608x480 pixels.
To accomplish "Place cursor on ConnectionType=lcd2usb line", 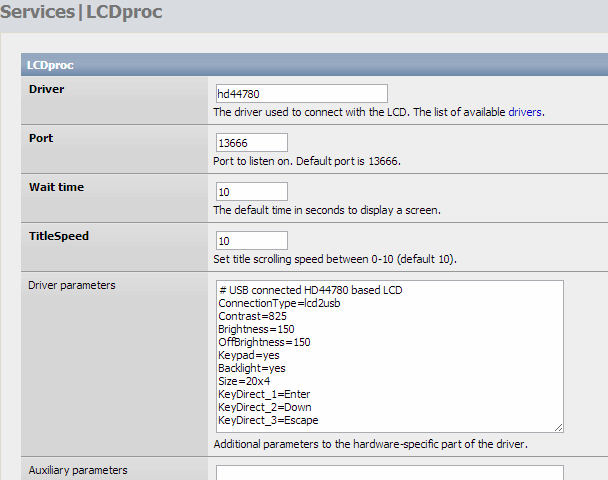I will click(x=279, y=303).
